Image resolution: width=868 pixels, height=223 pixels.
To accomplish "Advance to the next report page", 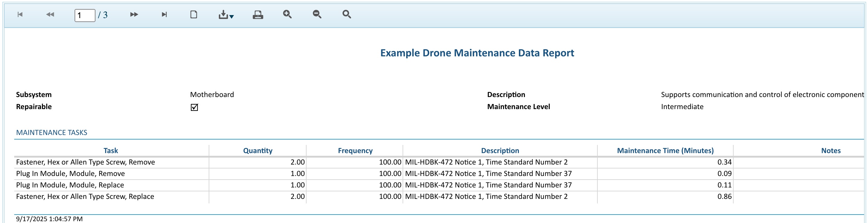I will (x=134, y=14).
